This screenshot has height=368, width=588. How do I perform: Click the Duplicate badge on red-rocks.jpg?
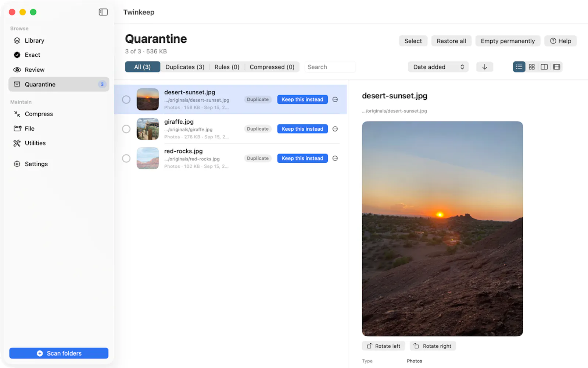pos(258,158)
